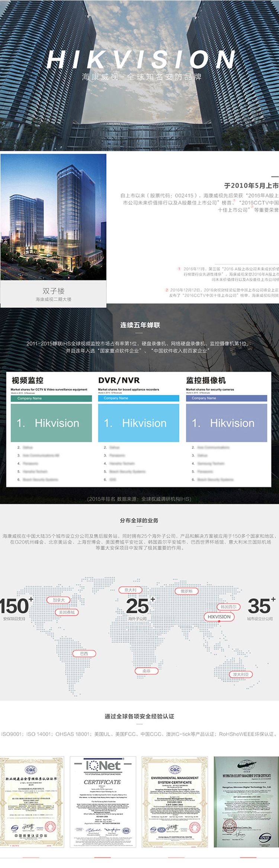Open the 职业健康安全管理体系认证证书 certificate image
This screenshot has height=868, width=279.
click(x=32, y=802)
